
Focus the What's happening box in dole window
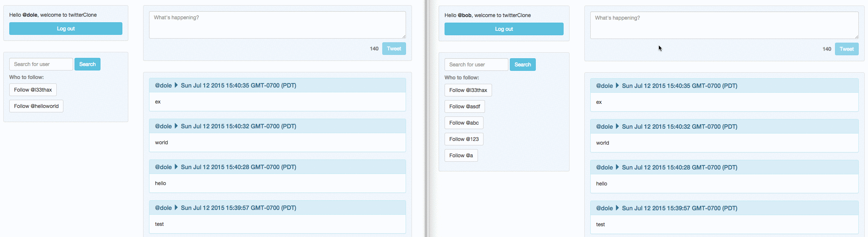point(277,25)
